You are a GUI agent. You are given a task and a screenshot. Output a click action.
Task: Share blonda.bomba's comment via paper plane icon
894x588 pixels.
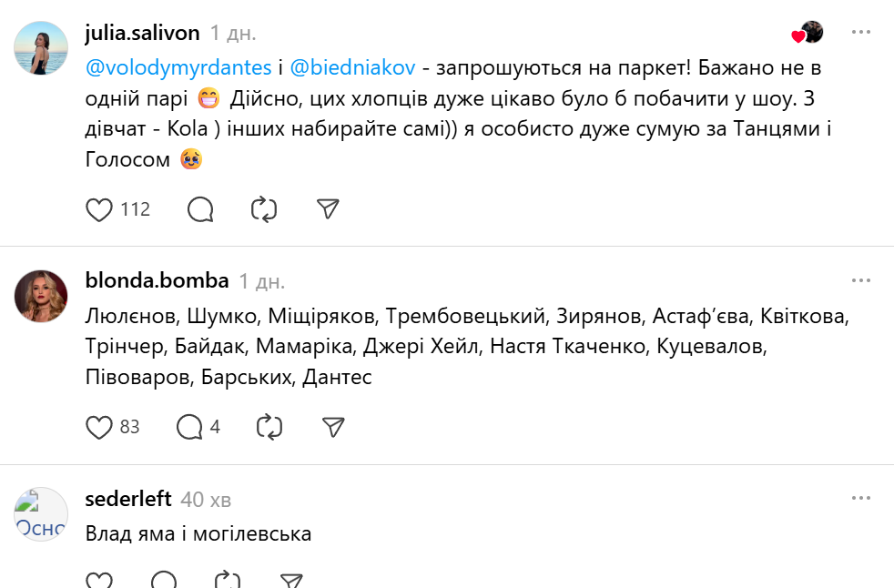[x=333, y=427]
